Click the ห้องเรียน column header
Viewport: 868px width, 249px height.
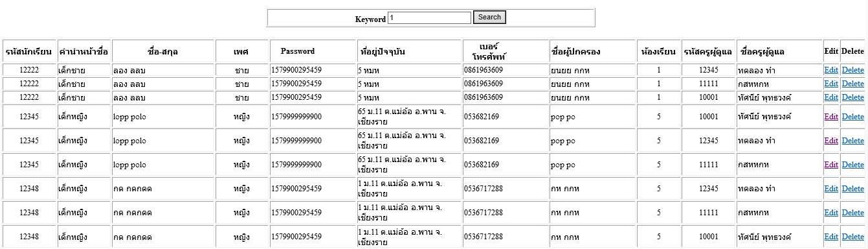[659, 51]
